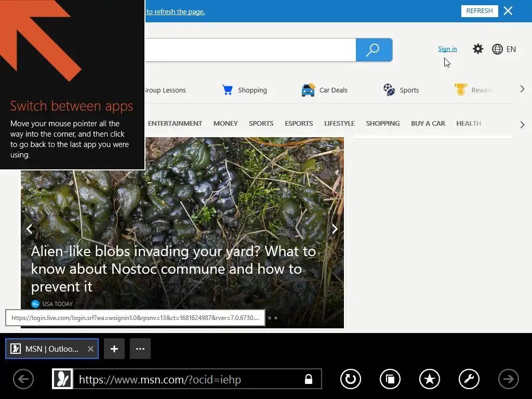Click the Car Deals text link

point(333,90)
